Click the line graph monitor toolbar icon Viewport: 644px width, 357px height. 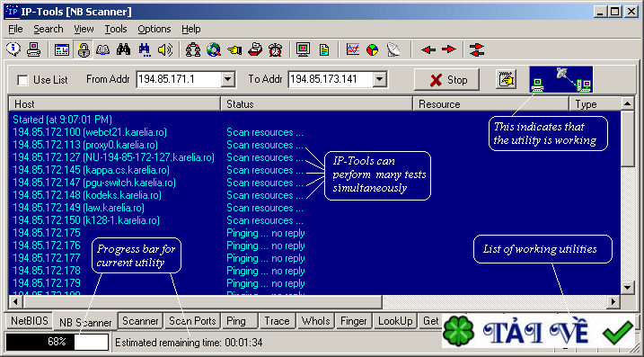(352, 49)
